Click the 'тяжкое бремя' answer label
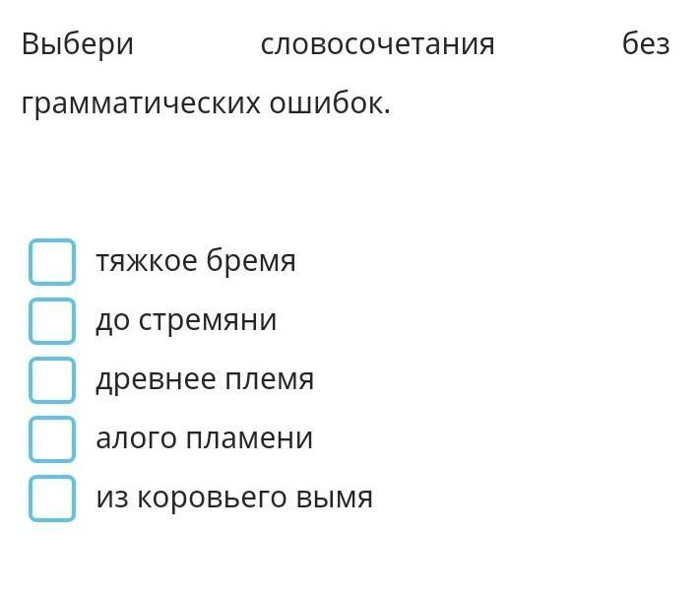The width and height of the screenshot is (700, 600). pos(196,260)
